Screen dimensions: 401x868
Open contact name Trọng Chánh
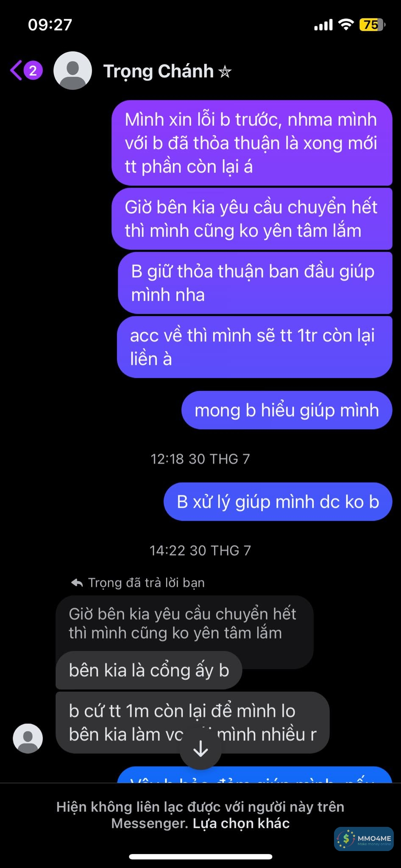(x=159, y=71)
